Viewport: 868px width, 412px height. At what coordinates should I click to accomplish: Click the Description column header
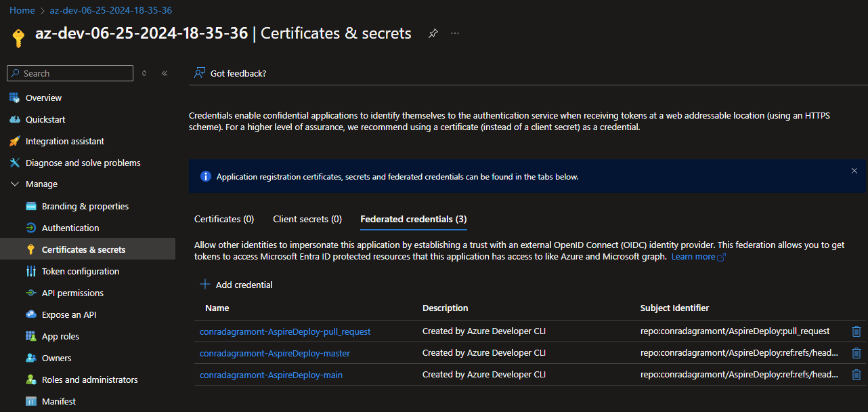(446, 308)
